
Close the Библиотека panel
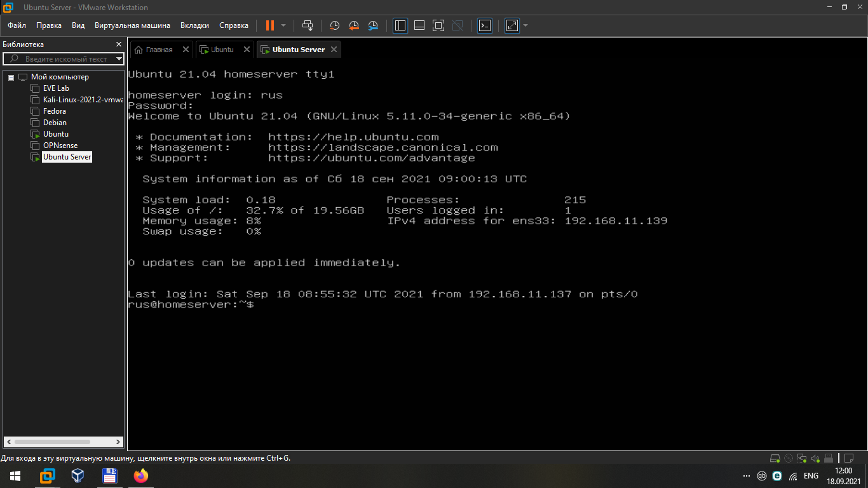118,44
